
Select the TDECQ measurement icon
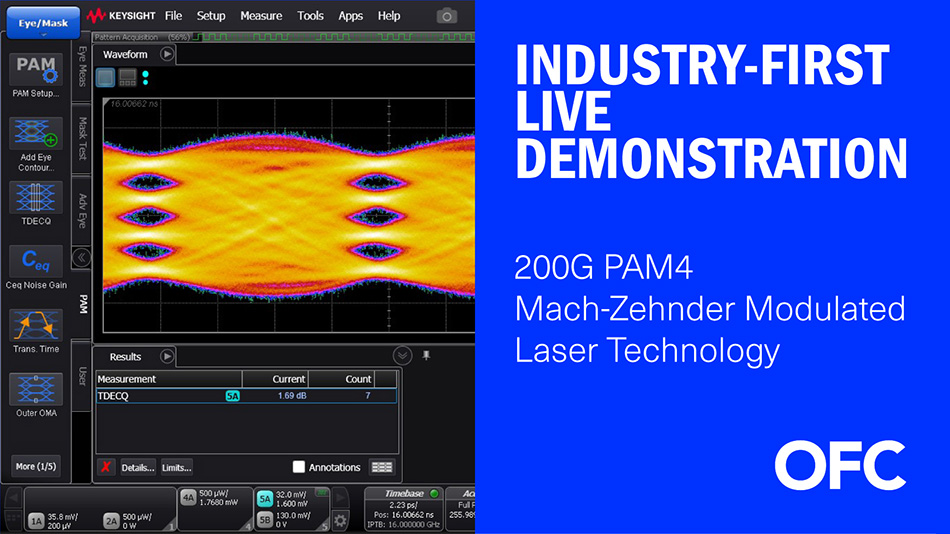36,197
